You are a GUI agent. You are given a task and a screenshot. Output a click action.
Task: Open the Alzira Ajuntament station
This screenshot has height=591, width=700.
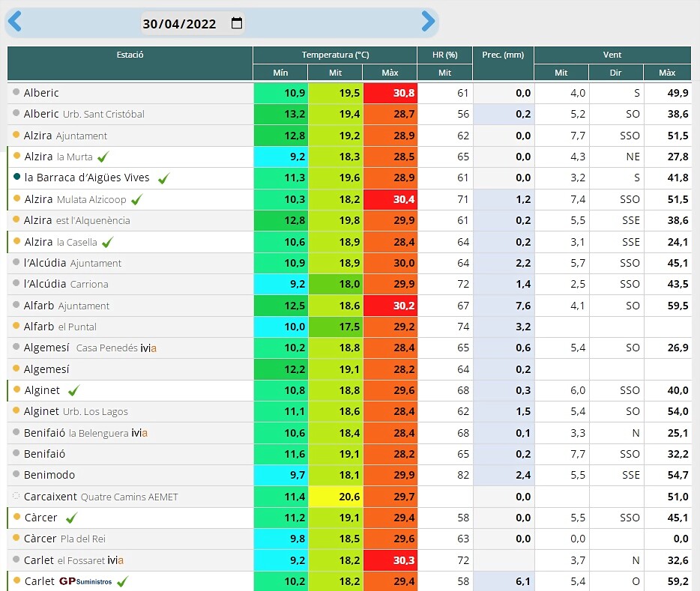click(x=65, y=136)
